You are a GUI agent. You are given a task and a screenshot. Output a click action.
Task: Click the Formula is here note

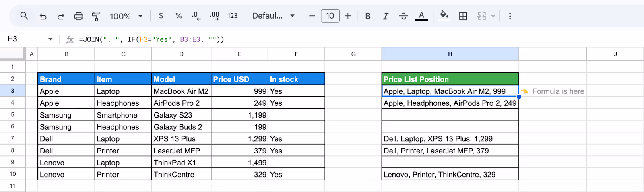coord(558,91)
